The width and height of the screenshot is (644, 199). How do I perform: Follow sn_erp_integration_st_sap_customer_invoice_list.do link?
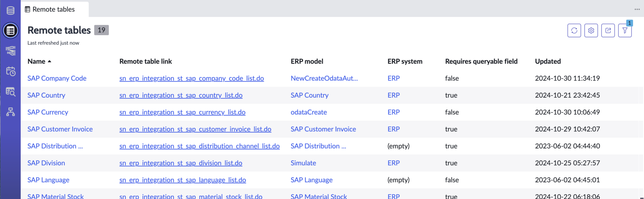click(195, 129)
